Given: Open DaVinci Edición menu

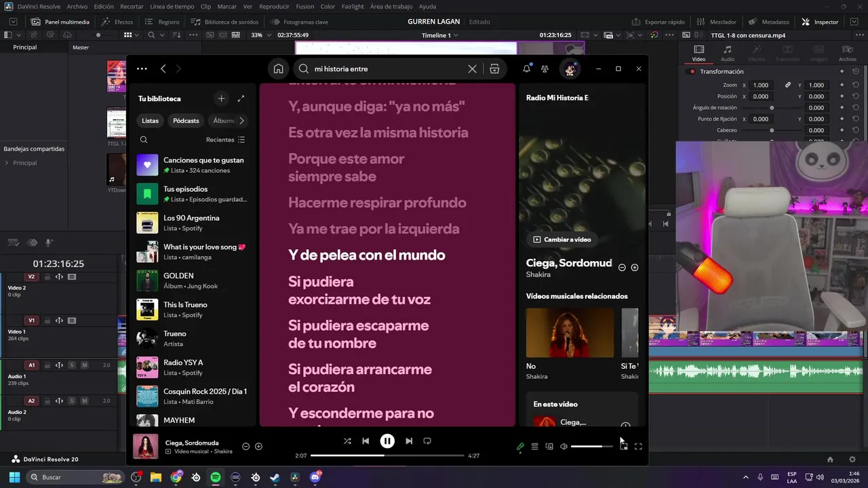Looking at the screenshot, I should [104, 6].
